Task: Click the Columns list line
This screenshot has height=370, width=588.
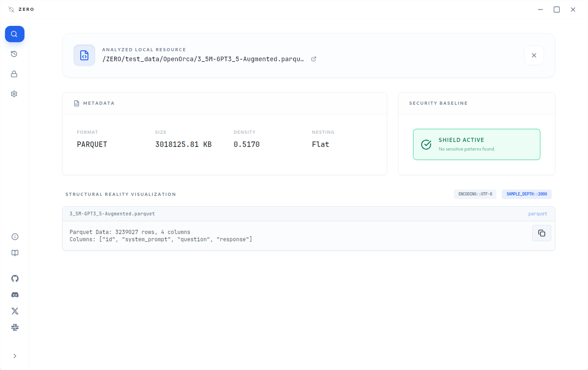Action: [x=161, y=239]
